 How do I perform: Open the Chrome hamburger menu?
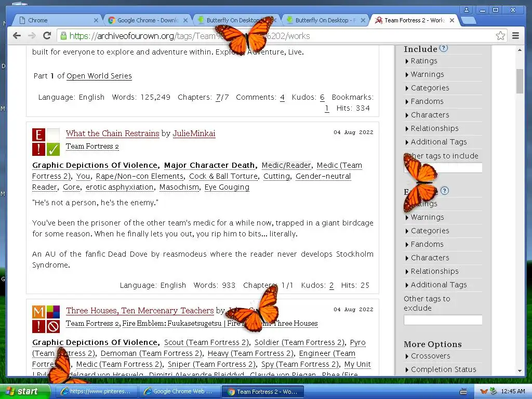[515, 36]
